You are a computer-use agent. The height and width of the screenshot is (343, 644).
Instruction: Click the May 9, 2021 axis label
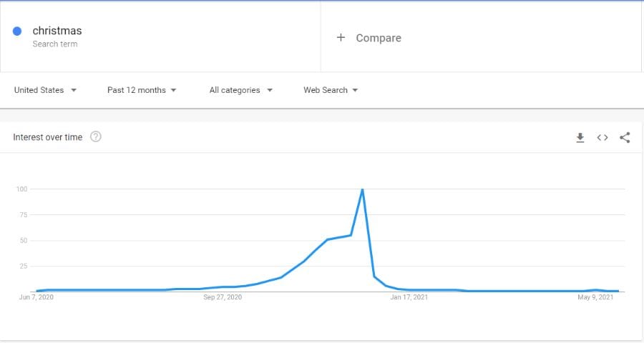click(595, 297)
